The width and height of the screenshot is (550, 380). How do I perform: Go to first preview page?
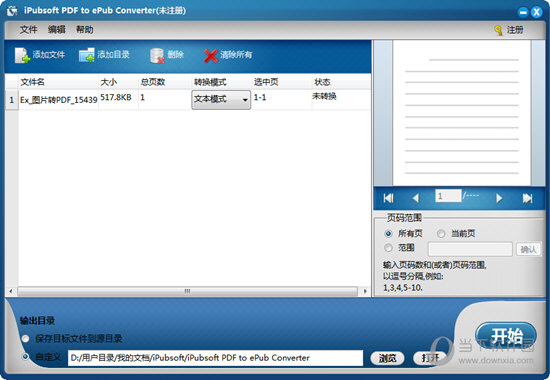388,198
